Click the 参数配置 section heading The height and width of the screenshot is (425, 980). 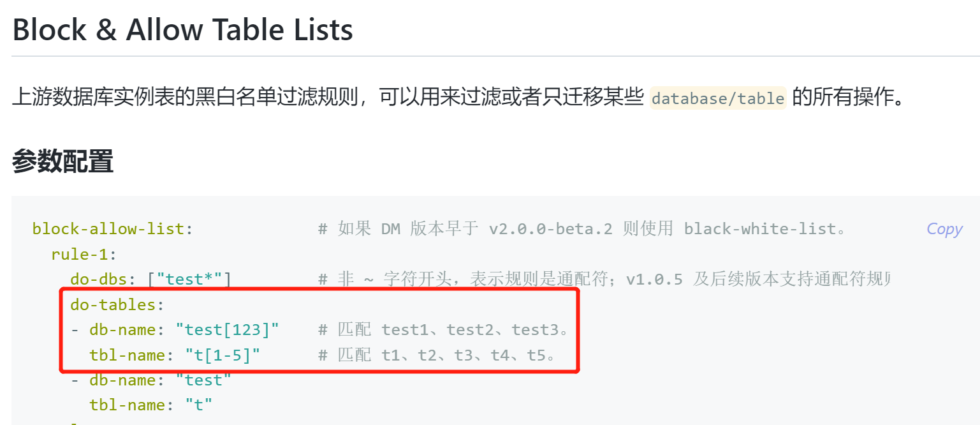click(x=62, y=162)
